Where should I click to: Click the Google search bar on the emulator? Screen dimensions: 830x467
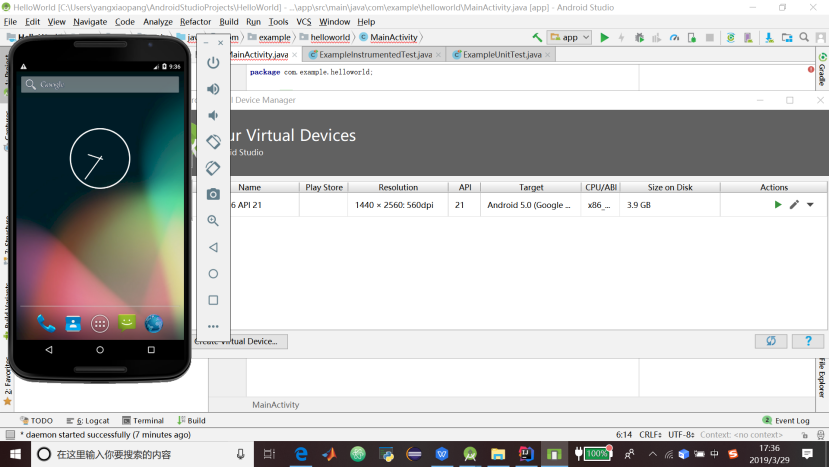point(100,85)
